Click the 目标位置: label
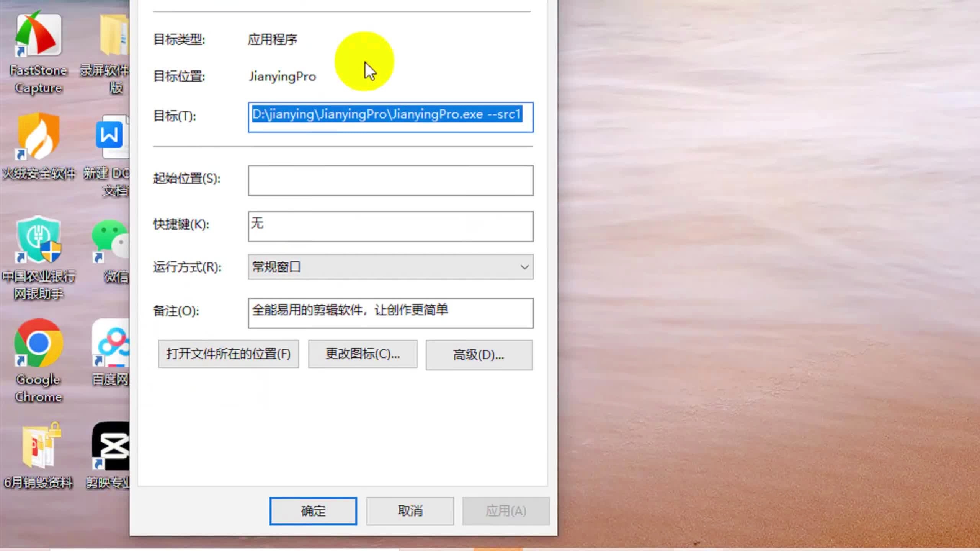Image resolution: width=980 pixels, height=551 pixels. [x=179, y=76]
